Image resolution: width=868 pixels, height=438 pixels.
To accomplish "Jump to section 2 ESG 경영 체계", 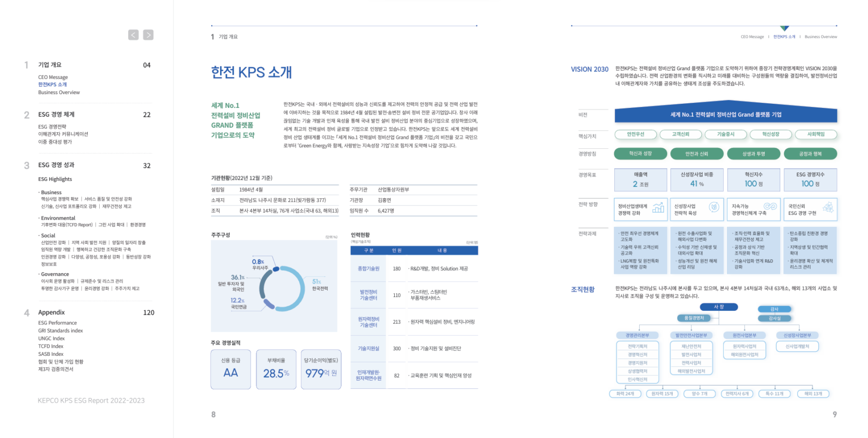I will coord(56,115).
